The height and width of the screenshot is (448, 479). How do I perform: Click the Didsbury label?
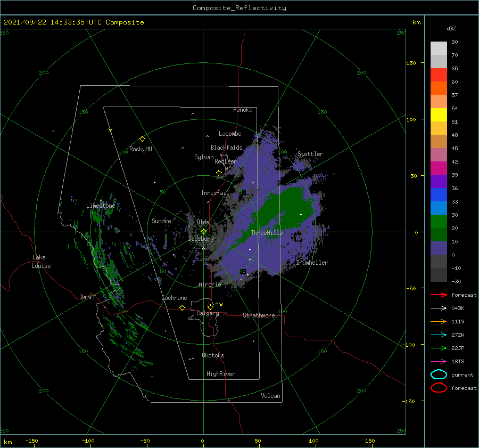tap(201, 239)
